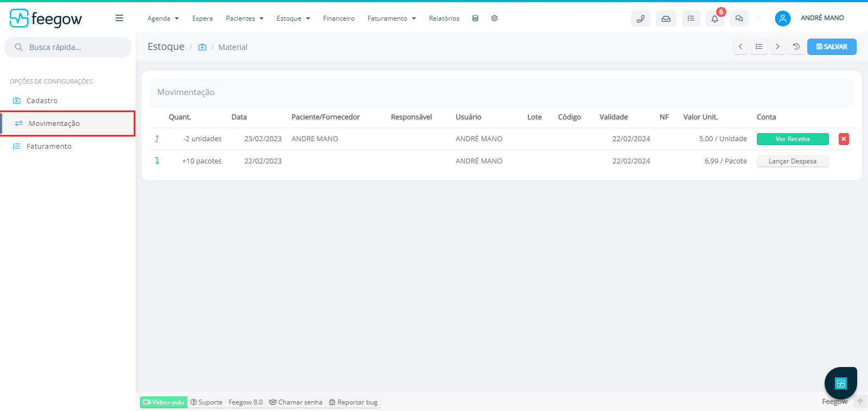Open the settings gear in top menu
The image size is (868, 411).
tap(494, 18)
